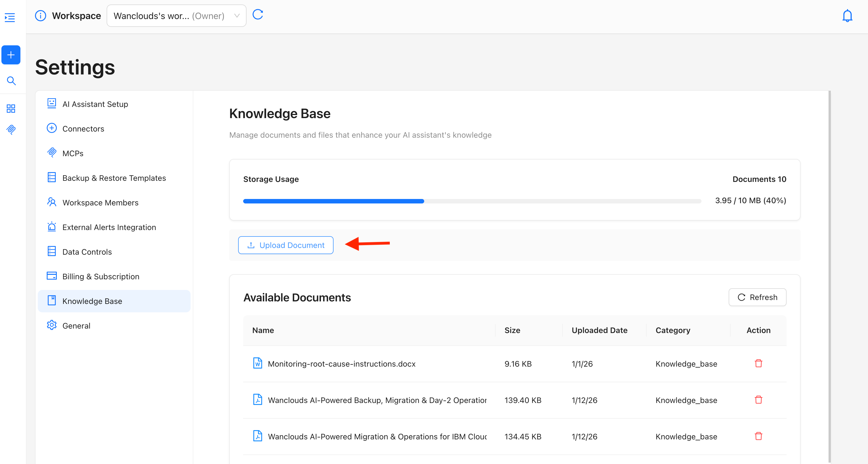Open the Wanclouds workspace dropdown
868x464 pixels.
(176, 16)
